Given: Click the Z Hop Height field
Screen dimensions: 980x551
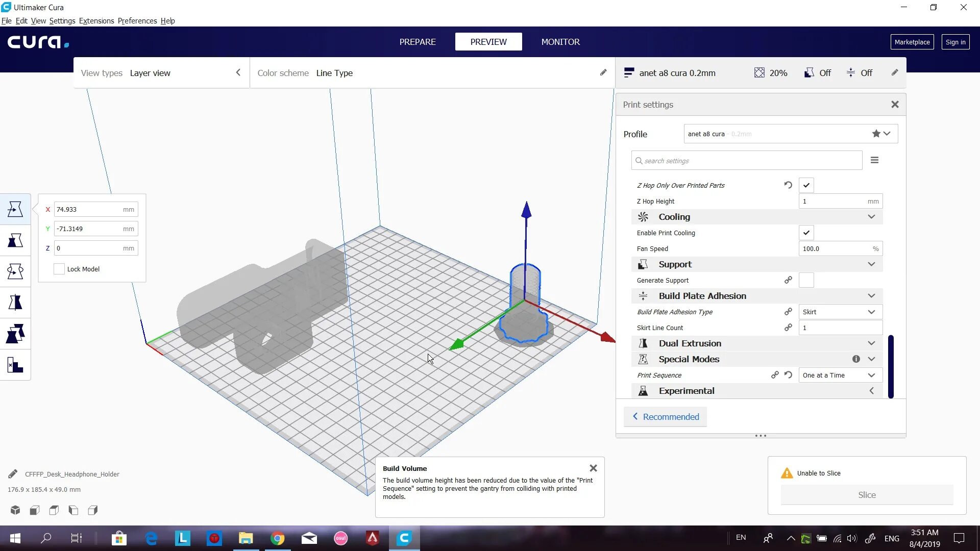Looking at the screenshot, I should point(841,201).
